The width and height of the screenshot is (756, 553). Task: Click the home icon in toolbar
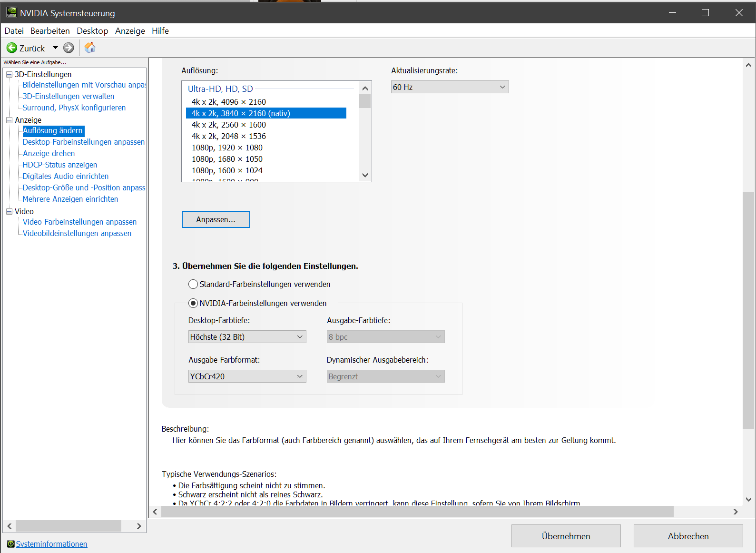tap(90, 48)
